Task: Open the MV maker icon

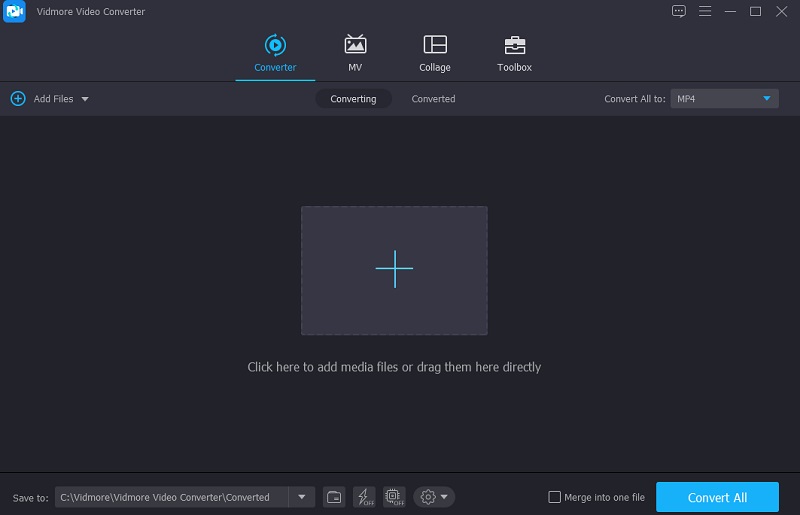Action: pyautogui.click(x=355, y=45)
